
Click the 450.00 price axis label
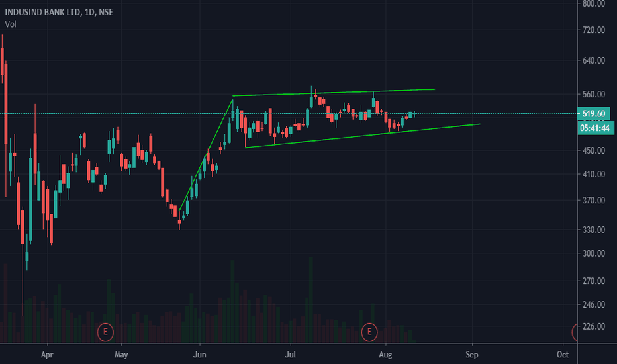[x=594, y=150]
